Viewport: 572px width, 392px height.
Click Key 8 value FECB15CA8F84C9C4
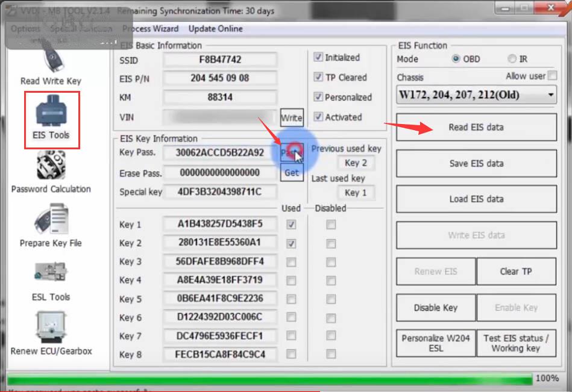click(220, 354)
